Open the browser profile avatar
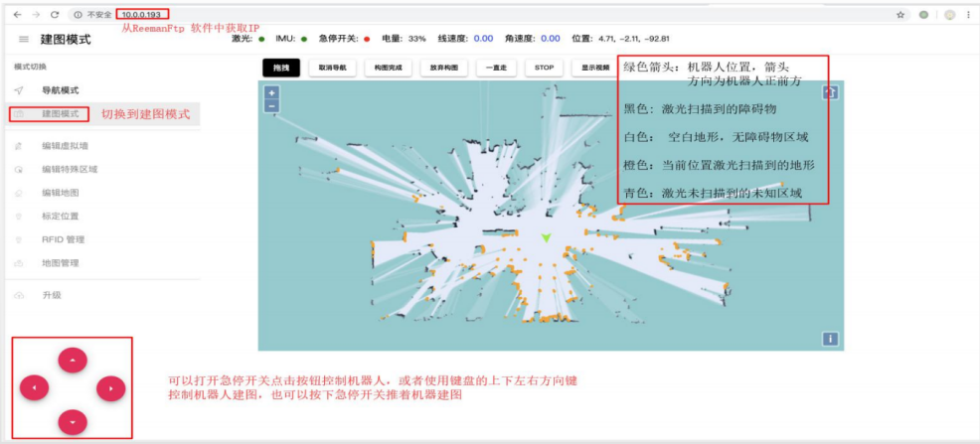 tap(949, 15)
